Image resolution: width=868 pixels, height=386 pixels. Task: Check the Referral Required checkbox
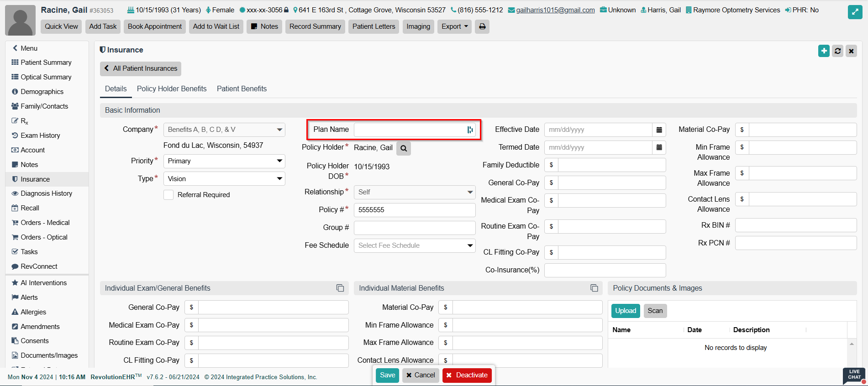168,195
